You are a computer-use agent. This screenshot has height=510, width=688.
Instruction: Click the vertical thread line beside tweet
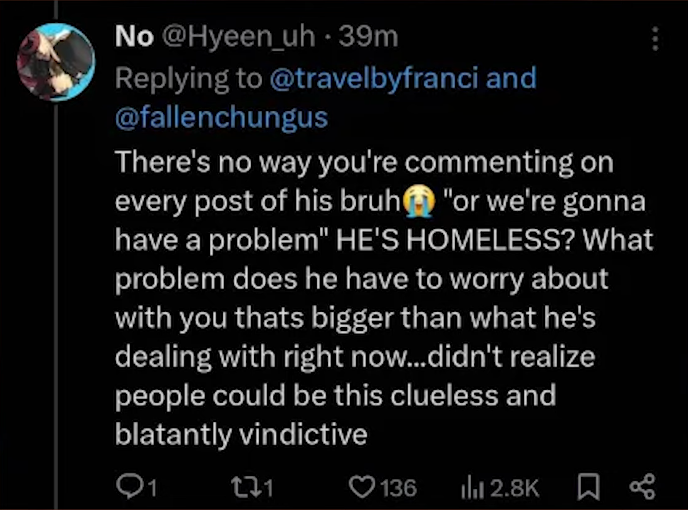click(56, 300)
